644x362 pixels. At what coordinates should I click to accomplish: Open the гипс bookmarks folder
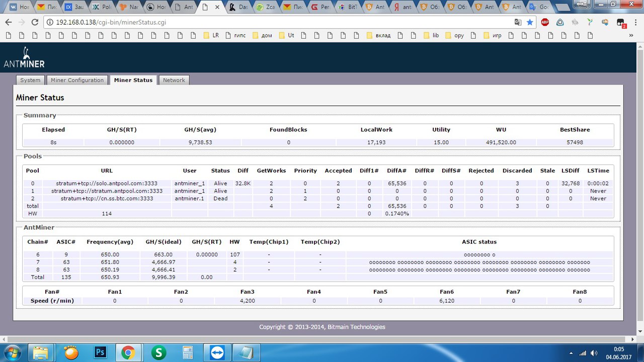(x=236, y=35)
